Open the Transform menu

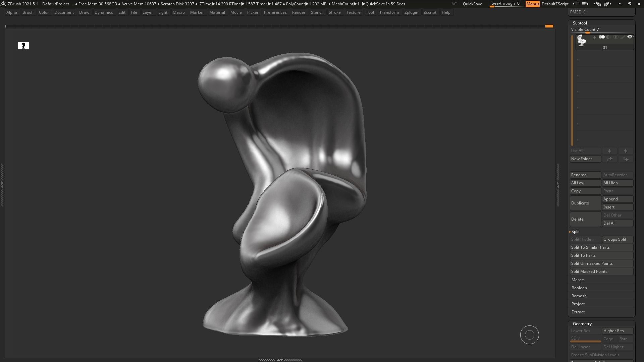tap(389, 12)
